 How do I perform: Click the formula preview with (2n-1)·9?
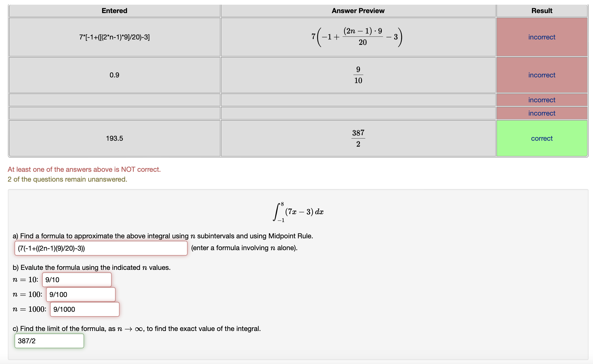(358, 37)
